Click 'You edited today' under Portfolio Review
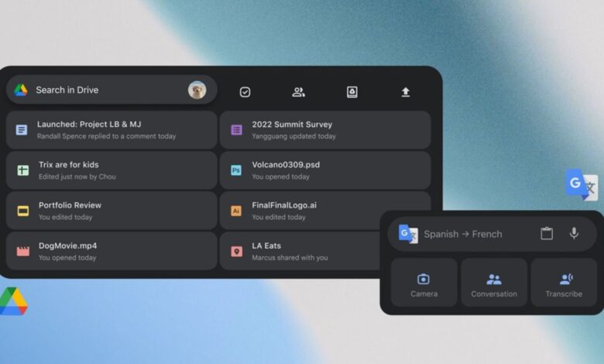 pyautogui.click(x=66, y=218)
